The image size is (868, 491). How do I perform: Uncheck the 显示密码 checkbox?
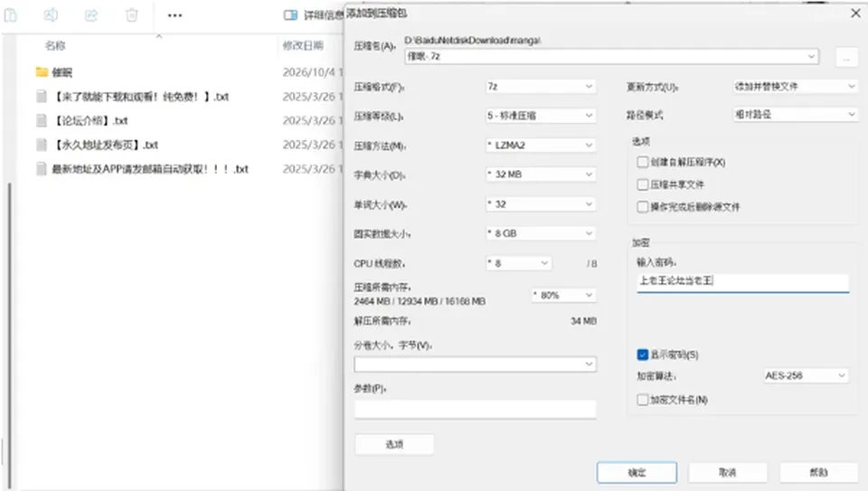coord(643,354)
